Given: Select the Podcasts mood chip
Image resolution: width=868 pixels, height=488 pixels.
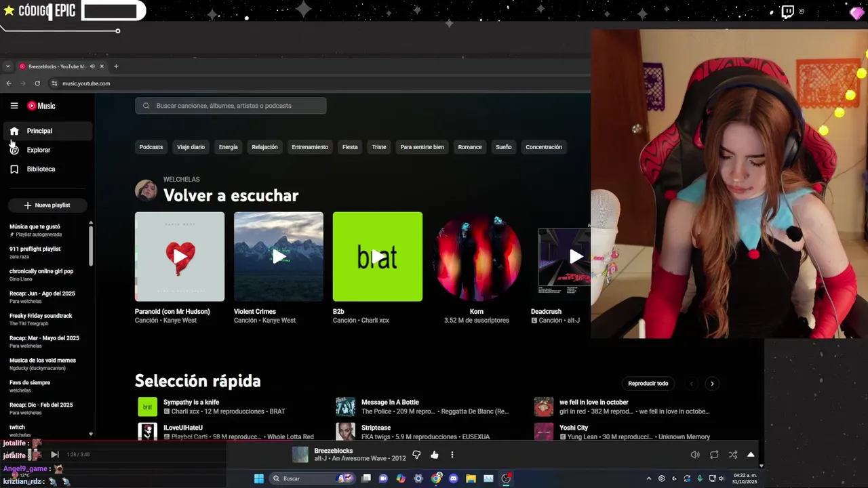Looking at the screenshot, I should [151, 147].
